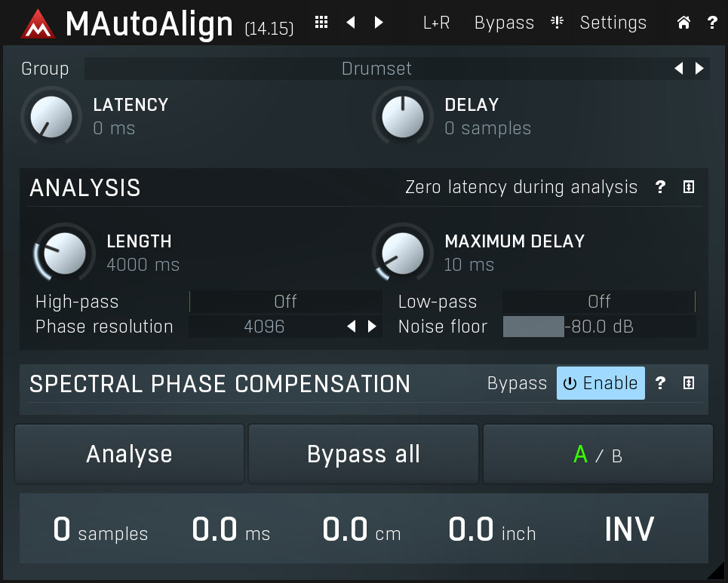Select next Phase resolution value arrow
The width and height of the screenshot is (728, 583).
click(x=372, y=327)
